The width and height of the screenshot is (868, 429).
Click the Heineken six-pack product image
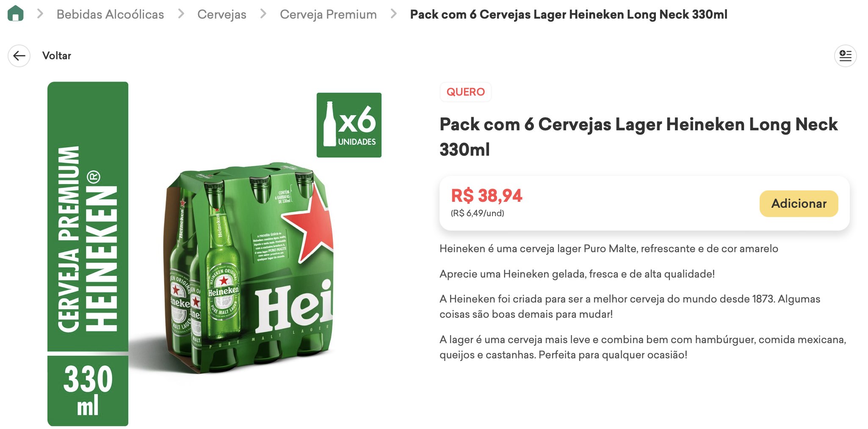(x=250, y=267)
